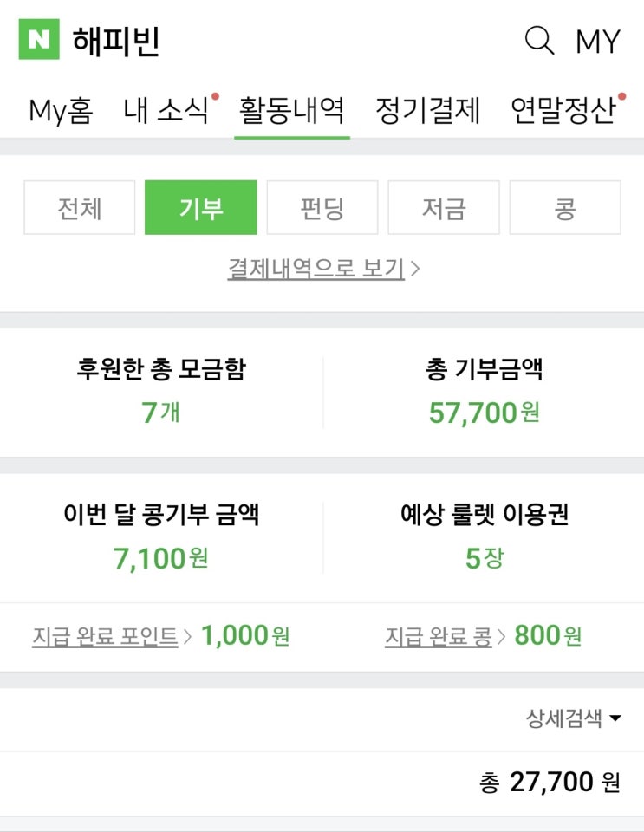Open 결제내역으로 보기 link

point(322,269)
